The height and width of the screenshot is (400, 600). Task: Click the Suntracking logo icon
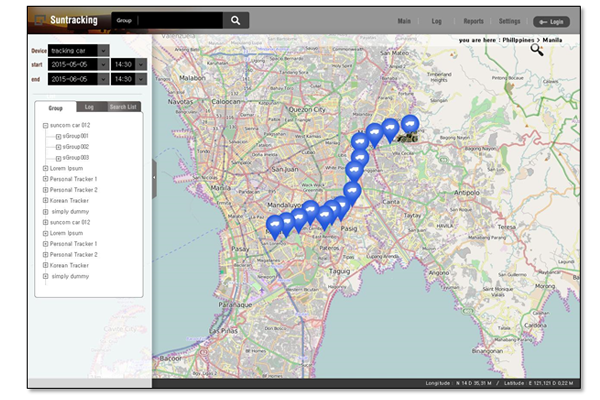40,20
